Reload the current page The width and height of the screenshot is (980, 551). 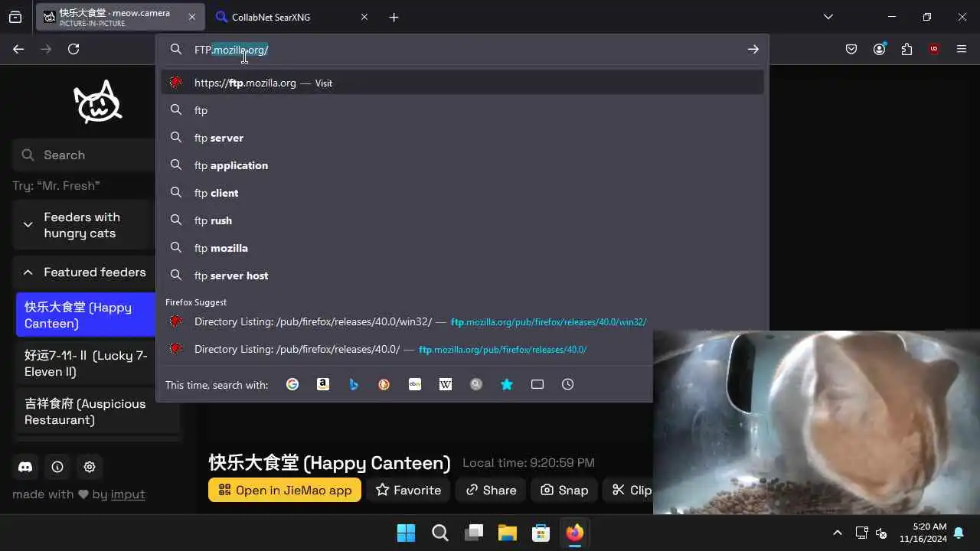(73, 49)
